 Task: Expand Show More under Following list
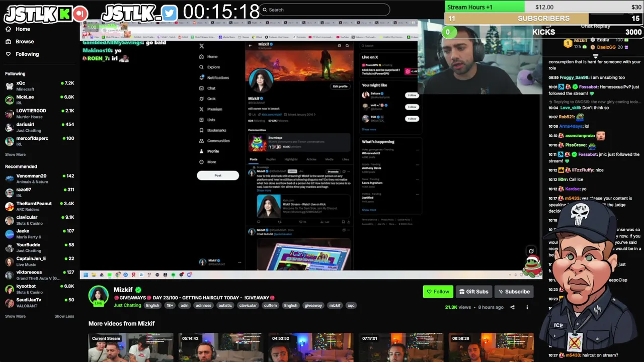point(15,154)
